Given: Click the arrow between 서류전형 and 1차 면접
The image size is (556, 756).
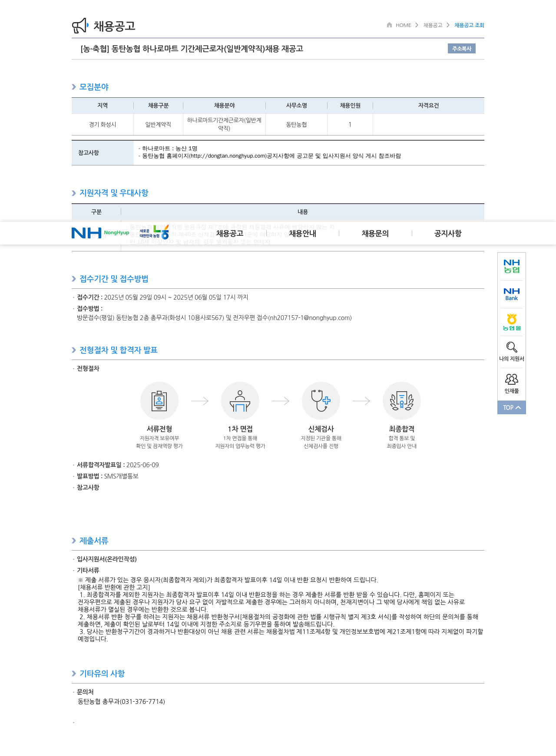Looking at the screenshot, I should (200, 401).
